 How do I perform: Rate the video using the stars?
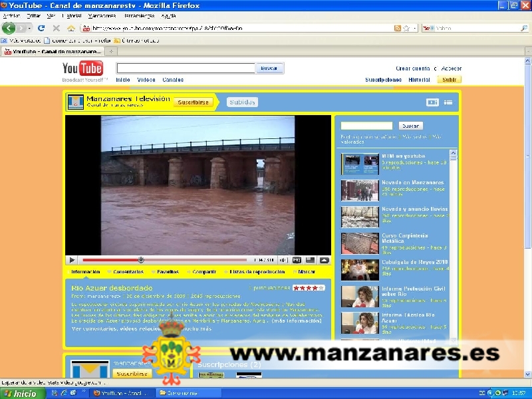coord(309,288)
